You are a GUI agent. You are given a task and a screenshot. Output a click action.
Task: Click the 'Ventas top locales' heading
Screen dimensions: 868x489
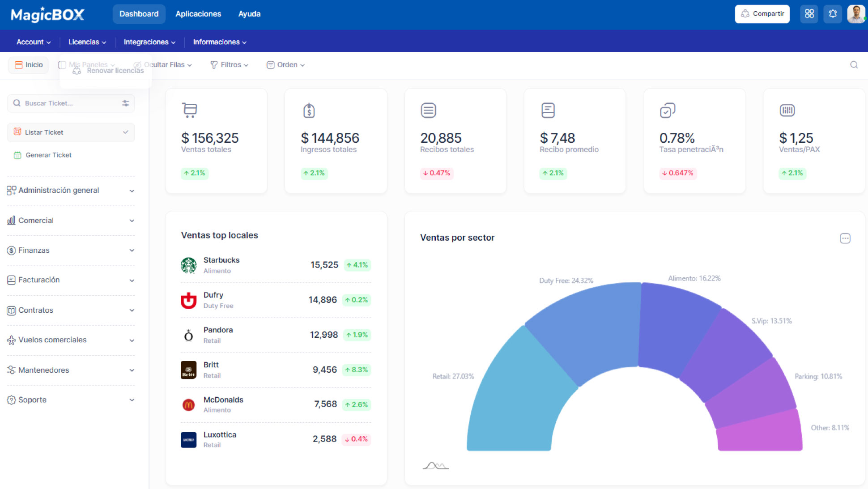coord(219,235)
